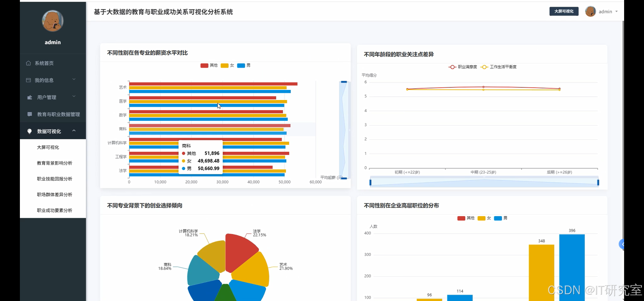The height and width of the screenshot is (301, 644).
Task: Click the 法学 22.15% pie label
Action: (x=259, y=233)
